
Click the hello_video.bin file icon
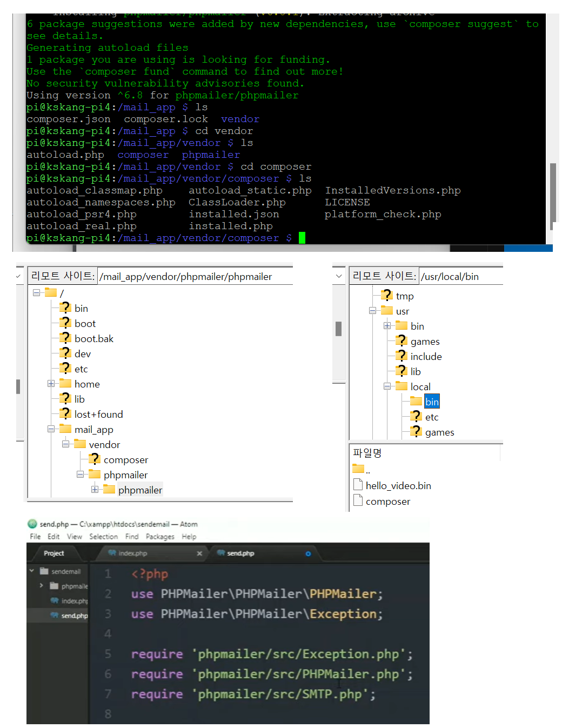[358, 485]
